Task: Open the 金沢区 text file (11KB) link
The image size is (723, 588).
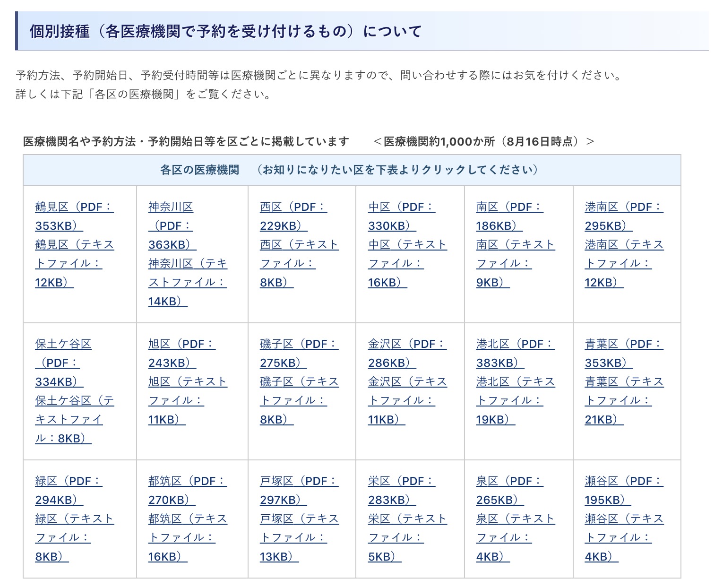Action: click(x=407, y=401)
